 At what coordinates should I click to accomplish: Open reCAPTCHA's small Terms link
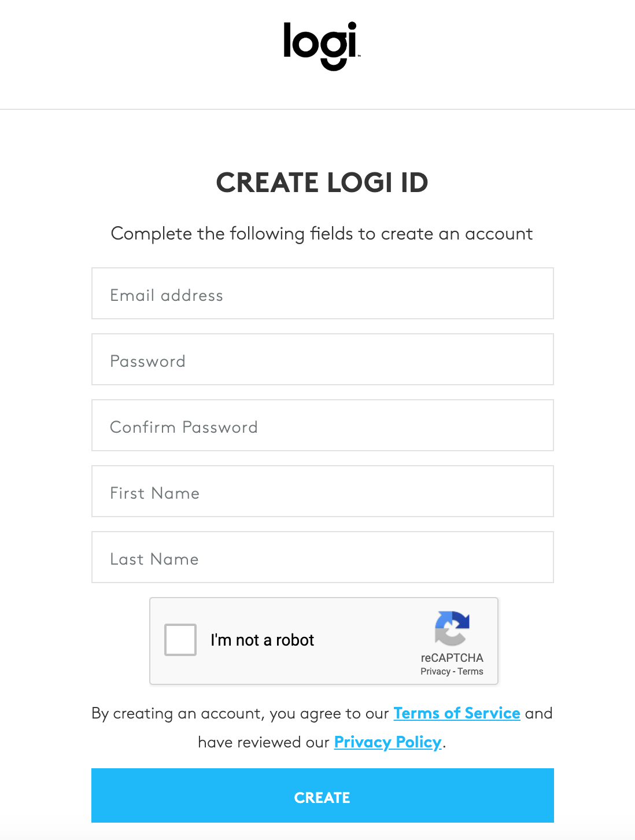(x=470, y=672)
